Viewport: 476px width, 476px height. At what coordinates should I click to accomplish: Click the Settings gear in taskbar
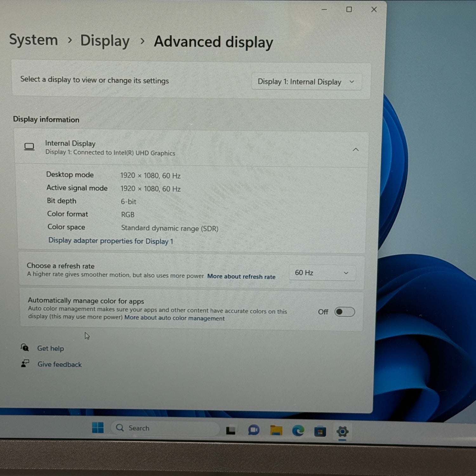tap(342, 432)
